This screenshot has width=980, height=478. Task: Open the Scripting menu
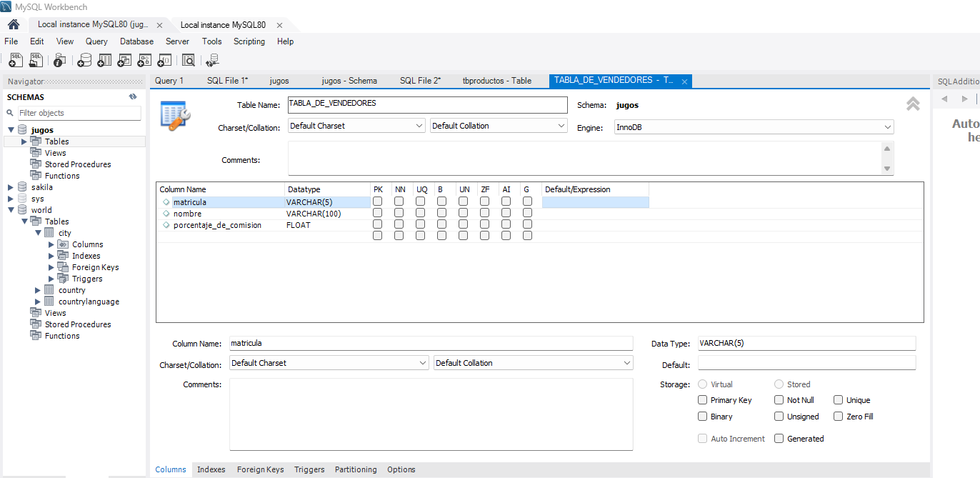(249, 41)
